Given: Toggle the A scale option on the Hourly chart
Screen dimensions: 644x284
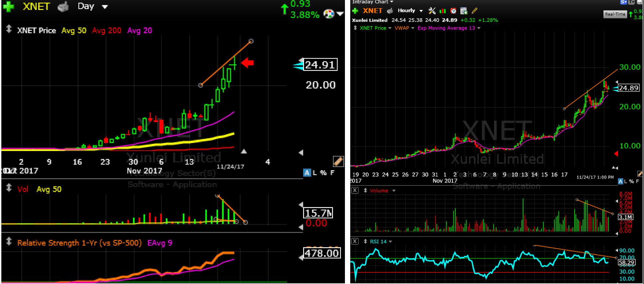Looking at the screenshot, I should (x=620, y=181).
